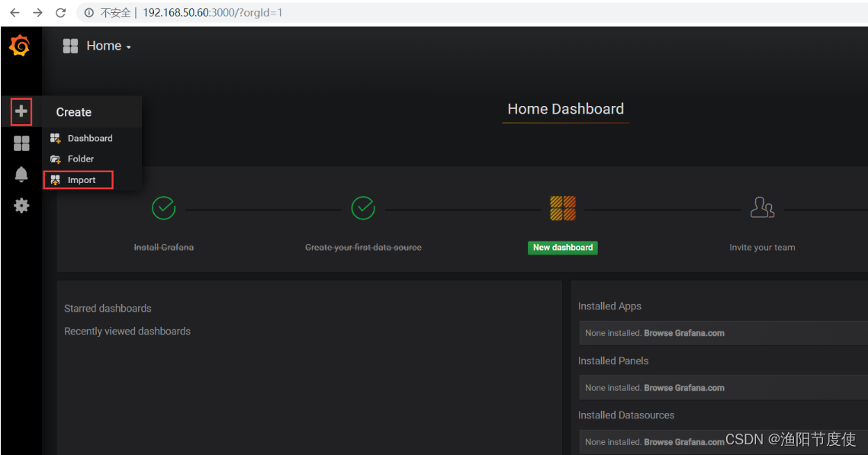The height and width of the screenshot is (455, 868).
Task: Click the Starred dashboards heading
Action: pyautogui.click(x=108, y=309)
